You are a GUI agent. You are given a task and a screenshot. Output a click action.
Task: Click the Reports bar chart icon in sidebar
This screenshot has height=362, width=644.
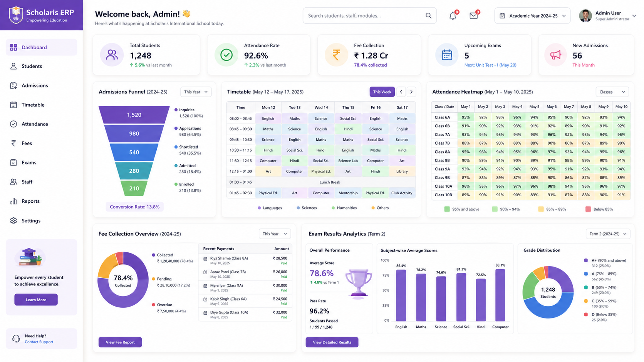pos(13,201)
